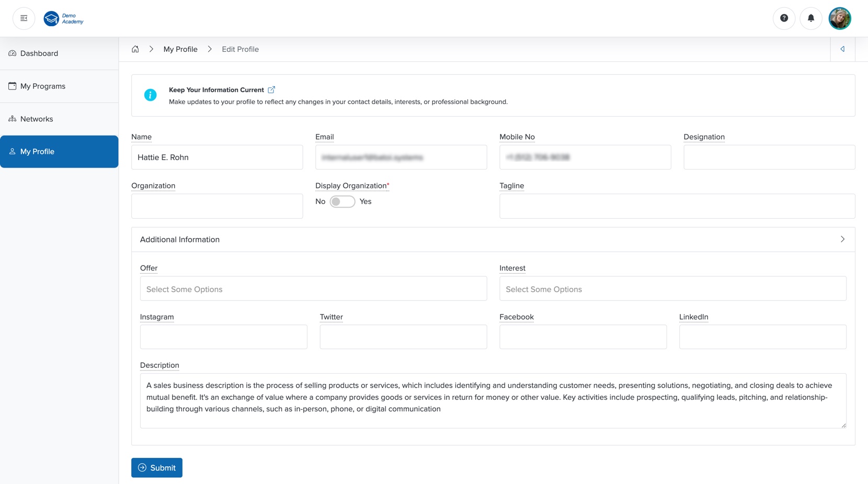868x484 pixels.
Task: Click inside the Name field
Action: 216,157
